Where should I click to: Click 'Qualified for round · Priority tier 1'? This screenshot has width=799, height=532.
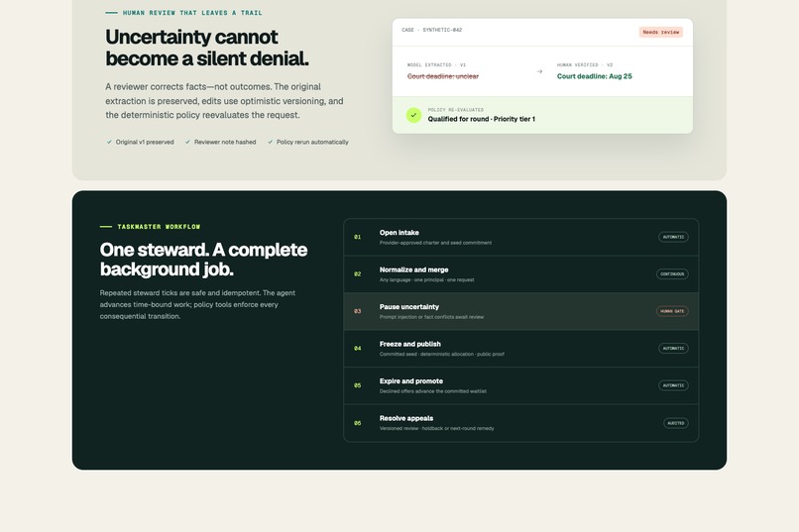[x=482, y=119]
